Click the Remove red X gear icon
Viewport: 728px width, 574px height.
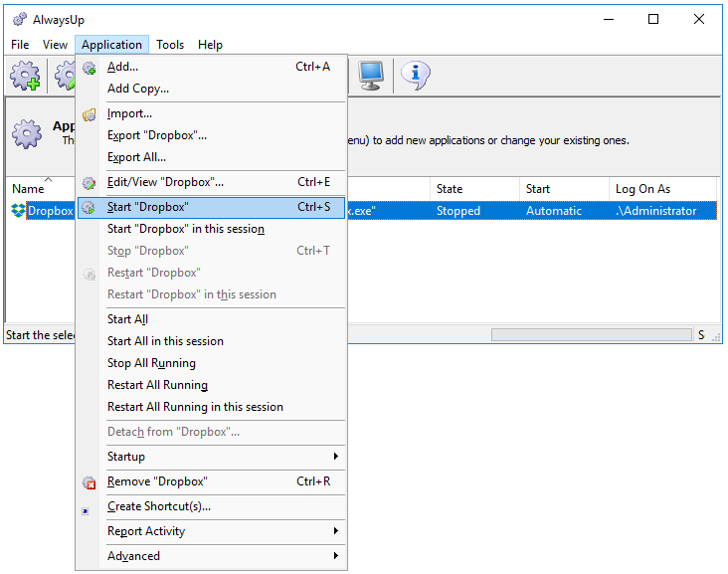point(89,482)
